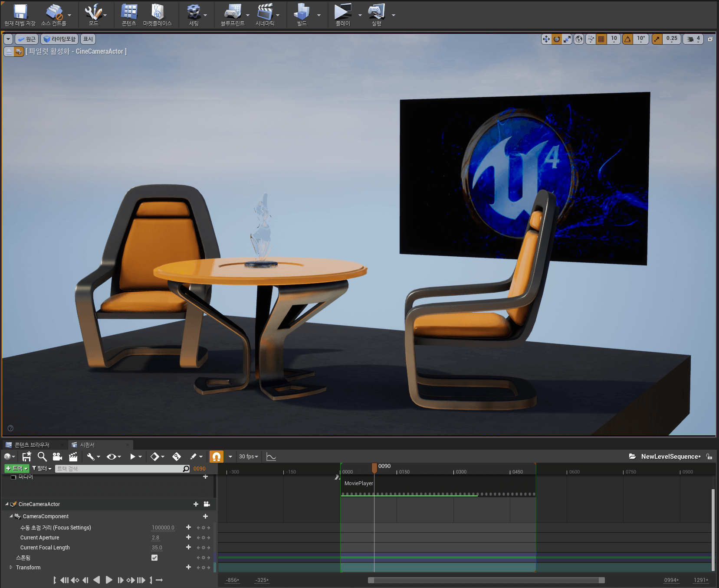The width and height of the screenshot is (719, 588).
Task: Collapse the CameraComponent track
Action: [x=11, y=516]
